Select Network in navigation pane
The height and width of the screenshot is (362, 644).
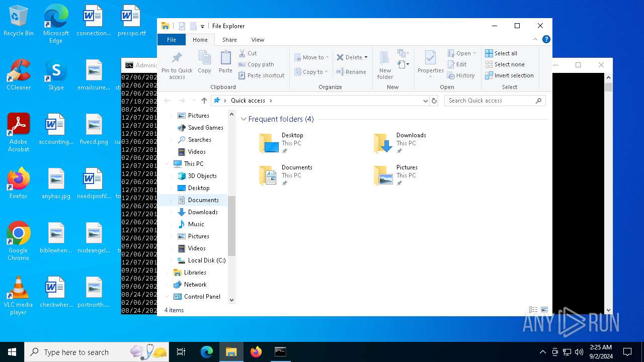coord(190,285)
